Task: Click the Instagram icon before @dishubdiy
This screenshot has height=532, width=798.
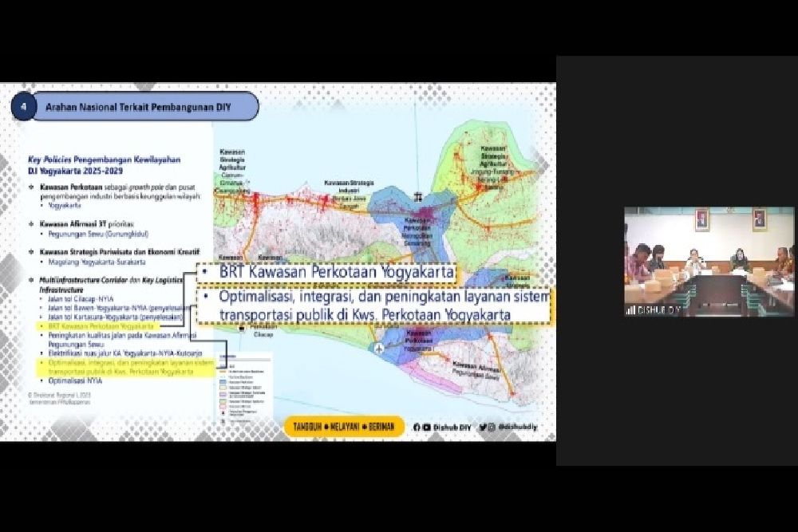Action: tap(492, 428)
